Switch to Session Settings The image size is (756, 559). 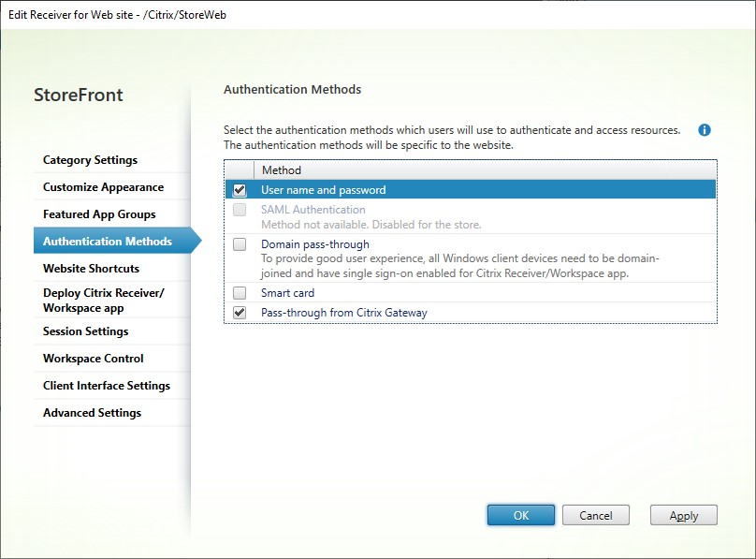pyautogui.click(x=86, y=331)
